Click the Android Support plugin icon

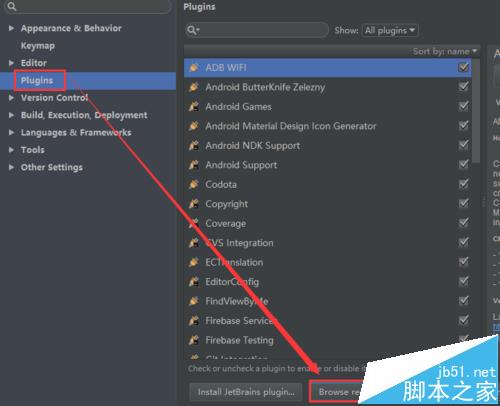(x=194, y=165)
